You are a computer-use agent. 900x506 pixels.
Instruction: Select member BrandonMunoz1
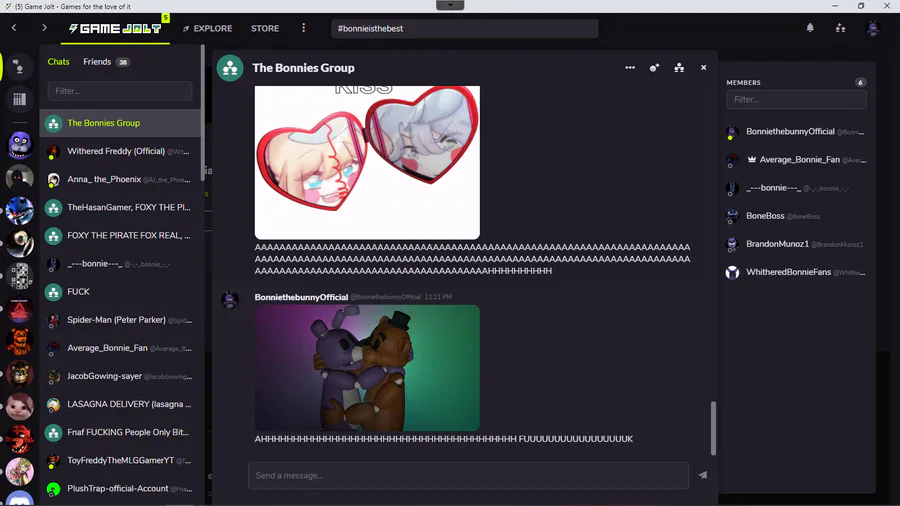tap(796, 244)
